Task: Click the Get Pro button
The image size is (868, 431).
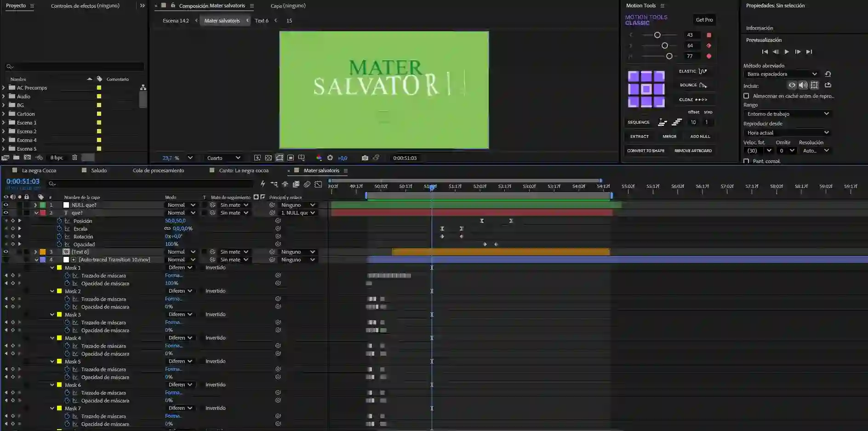Action: (x=704, y=20)
